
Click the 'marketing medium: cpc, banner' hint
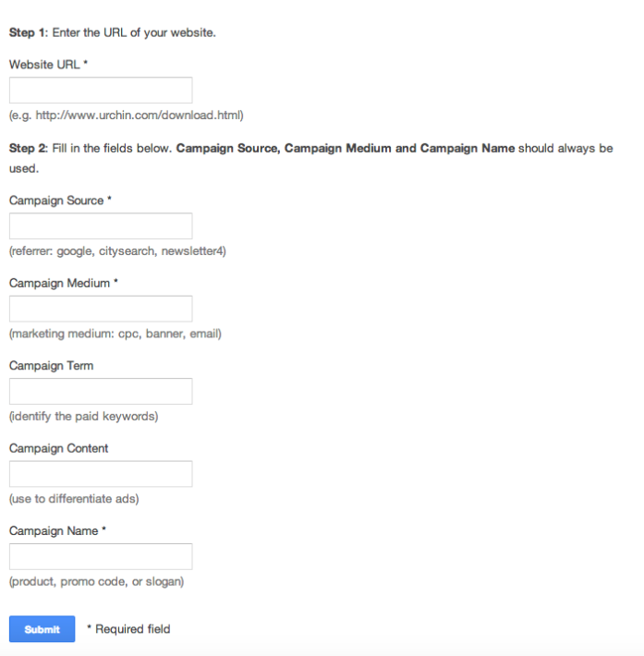click(115, 334)
